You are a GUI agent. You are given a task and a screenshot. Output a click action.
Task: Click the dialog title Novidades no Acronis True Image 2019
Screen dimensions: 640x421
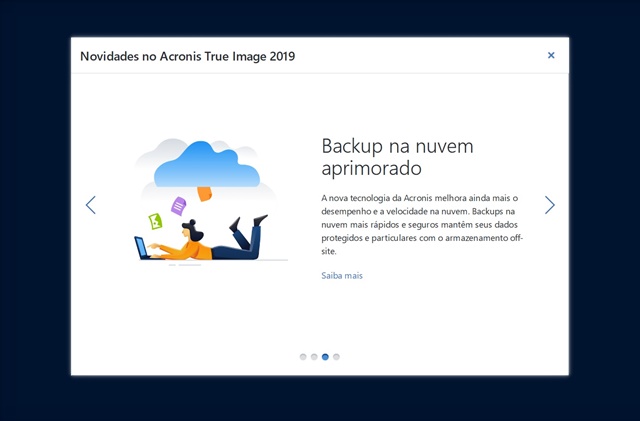[x=187, y=56]
